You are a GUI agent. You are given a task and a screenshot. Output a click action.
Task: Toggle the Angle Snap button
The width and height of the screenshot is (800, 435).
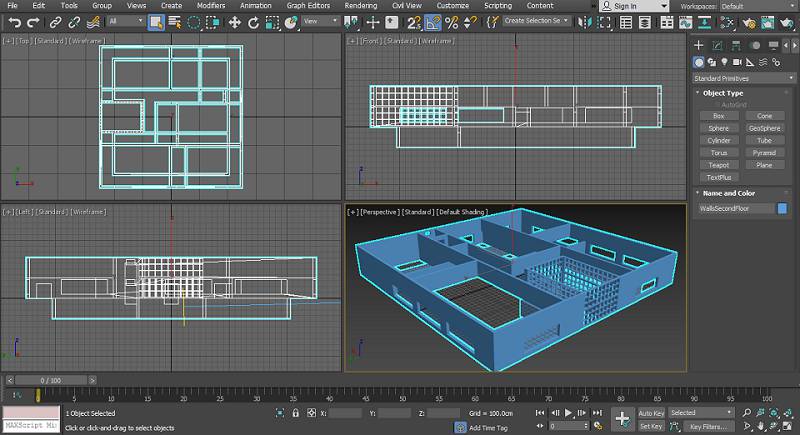click(x=433, y=22)
